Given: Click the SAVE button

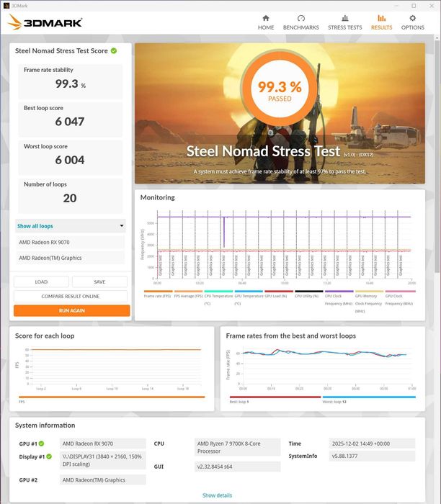Looking at the screenshot, I should pos(99,282).
